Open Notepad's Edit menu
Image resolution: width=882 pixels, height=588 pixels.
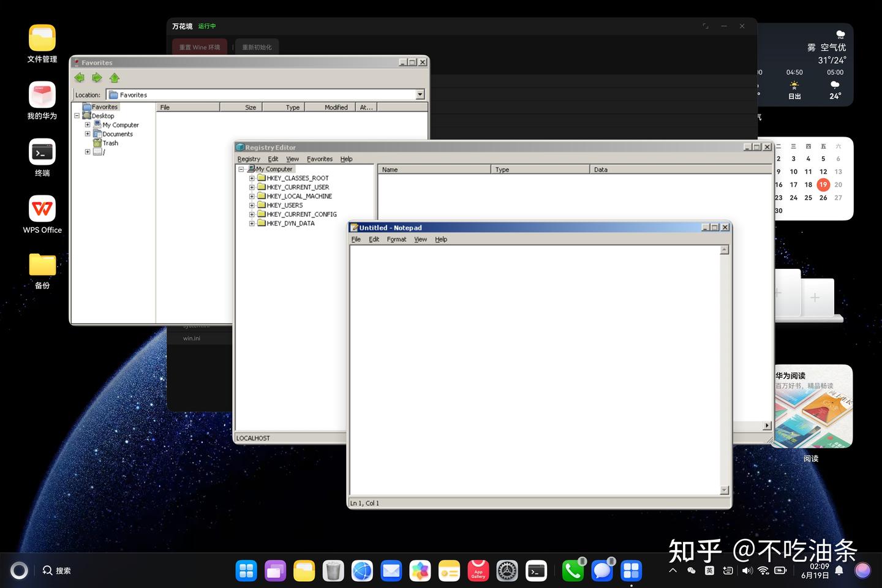[x=374, y=239]
